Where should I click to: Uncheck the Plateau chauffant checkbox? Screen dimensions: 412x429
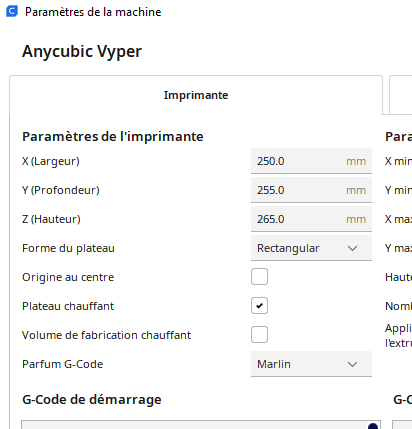point(259,306)
